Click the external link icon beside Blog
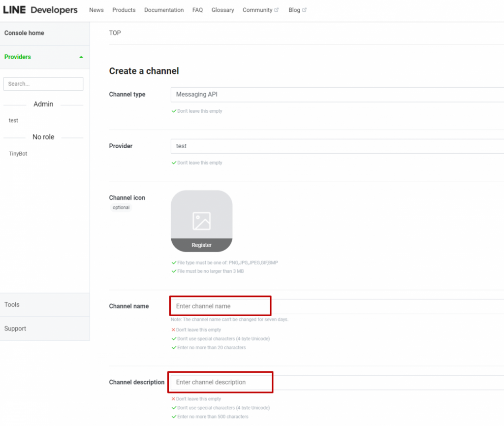The height and width of the screenshot is (426, 504). [x=304, y=10]
